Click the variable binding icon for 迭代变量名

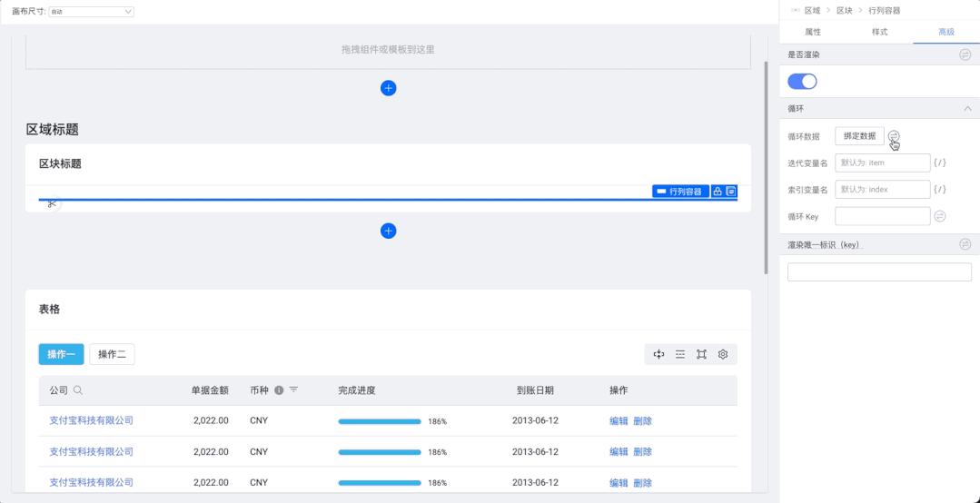(940, 163)
